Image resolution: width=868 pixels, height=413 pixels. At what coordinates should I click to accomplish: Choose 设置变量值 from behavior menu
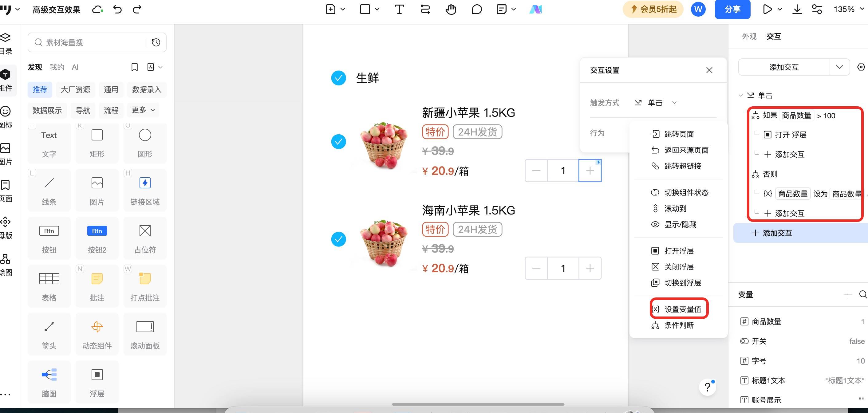(x=679, y=309)
